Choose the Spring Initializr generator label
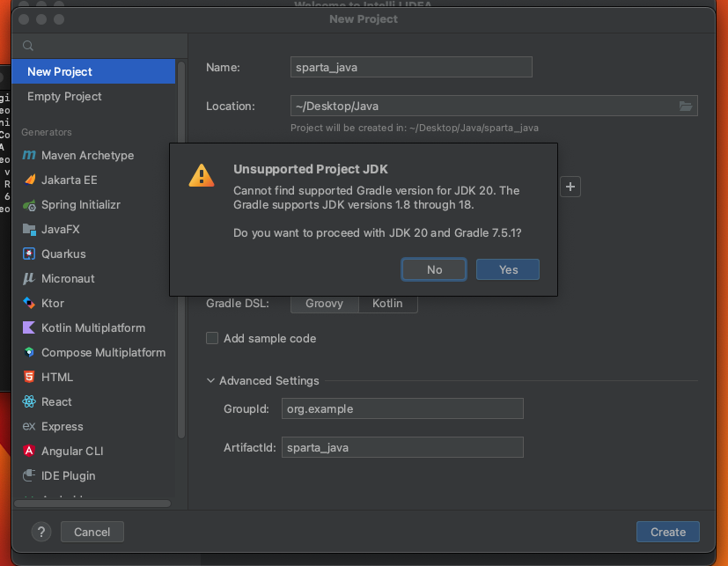 pyautogui.click(x=81, y=205)
